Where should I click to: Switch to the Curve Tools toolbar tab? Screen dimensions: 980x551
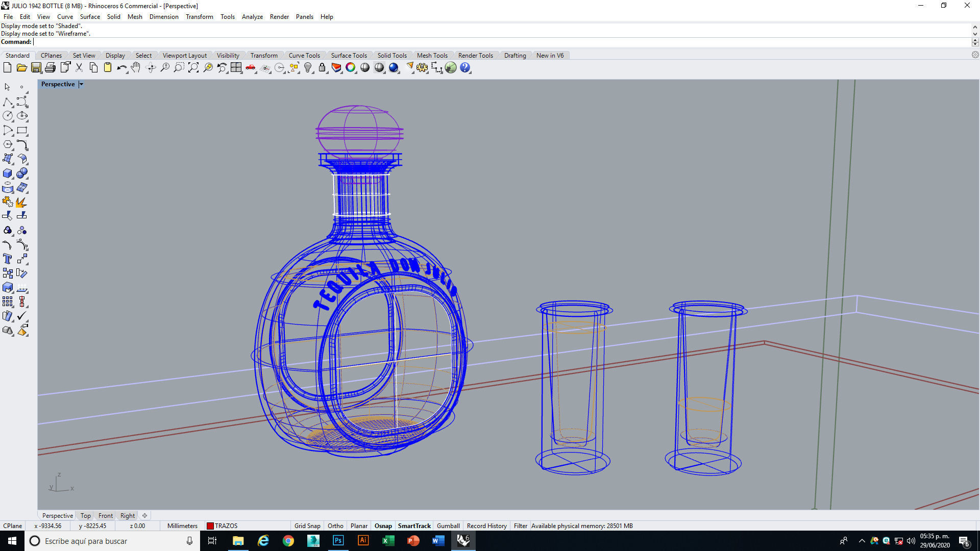[x=304, y=56]
